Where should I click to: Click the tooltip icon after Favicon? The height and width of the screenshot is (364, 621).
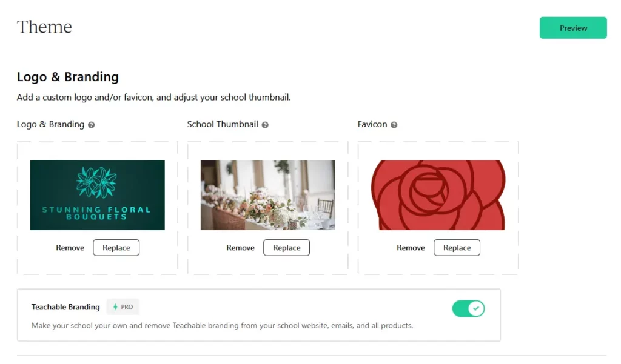point(395,124)
